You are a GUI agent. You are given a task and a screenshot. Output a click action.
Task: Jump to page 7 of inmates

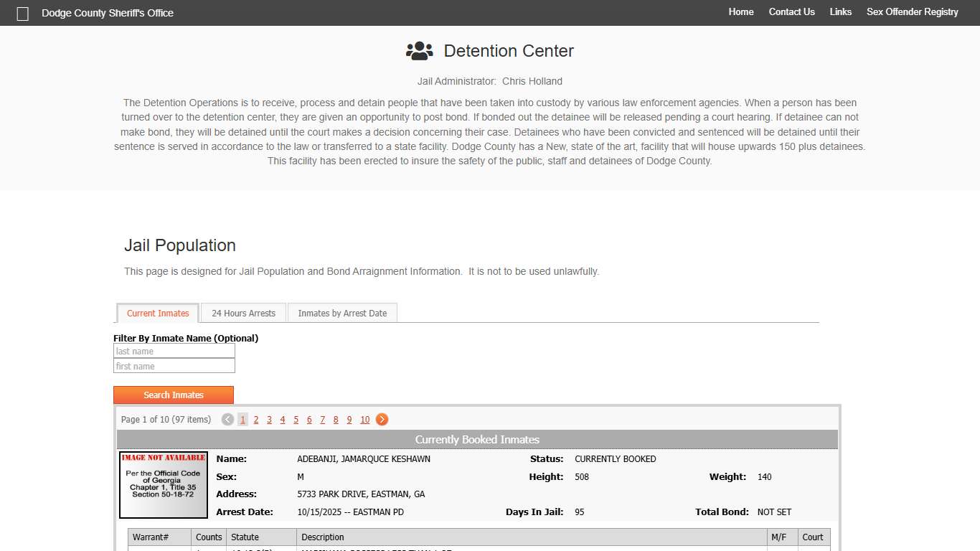tap(323, 420)
